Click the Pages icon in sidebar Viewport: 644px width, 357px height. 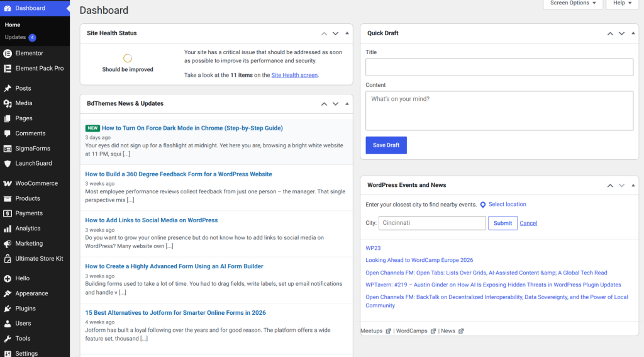[8, 118]
